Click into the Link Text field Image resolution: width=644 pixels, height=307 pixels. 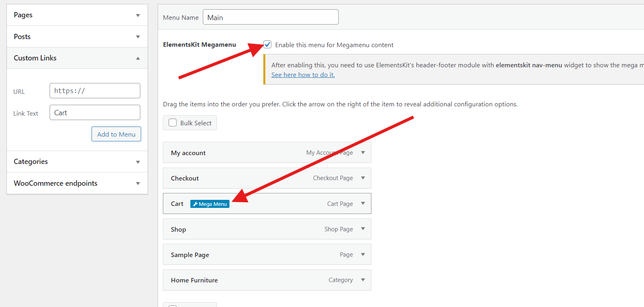tap(95, 112)
